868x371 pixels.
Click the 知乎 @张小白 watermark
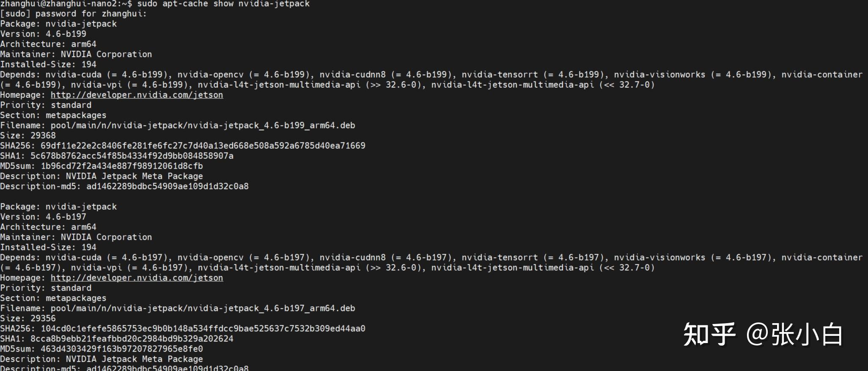[763, 334]
